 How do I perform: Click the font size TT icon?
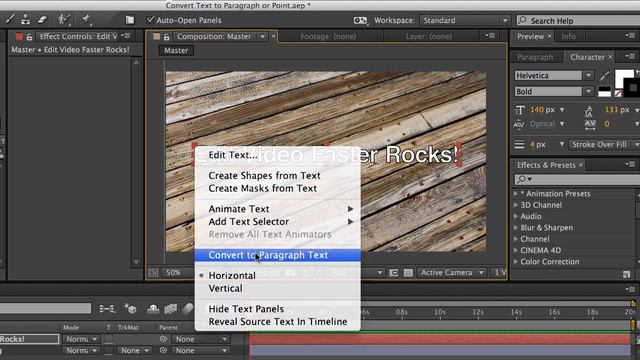[x=519, y=110]
